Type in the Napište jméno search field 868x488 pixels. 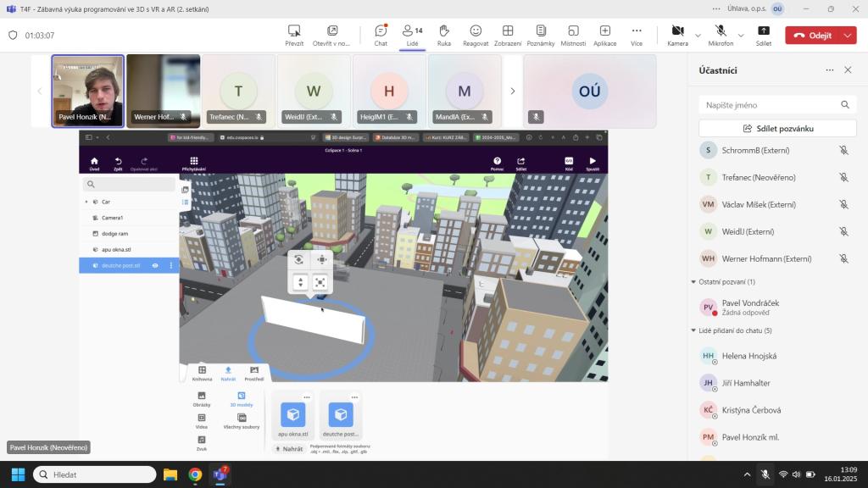pyautogui.click(x=767, y=104)
